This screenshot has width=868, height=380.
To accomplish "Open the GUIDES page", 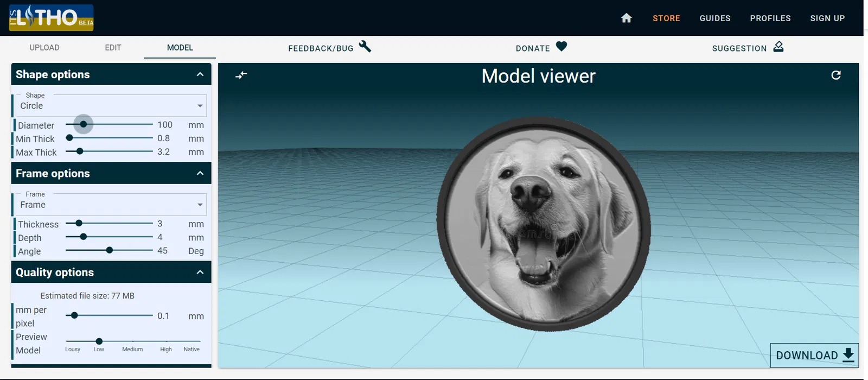I will click(715, 18).
